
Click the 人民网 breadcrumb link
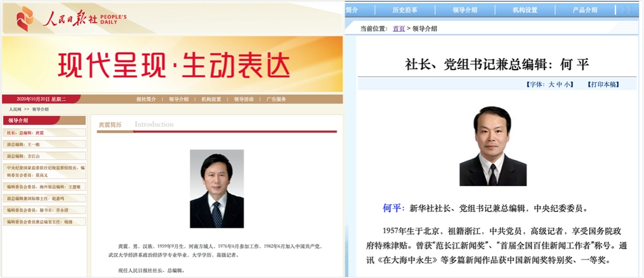[x=15, y=109]
